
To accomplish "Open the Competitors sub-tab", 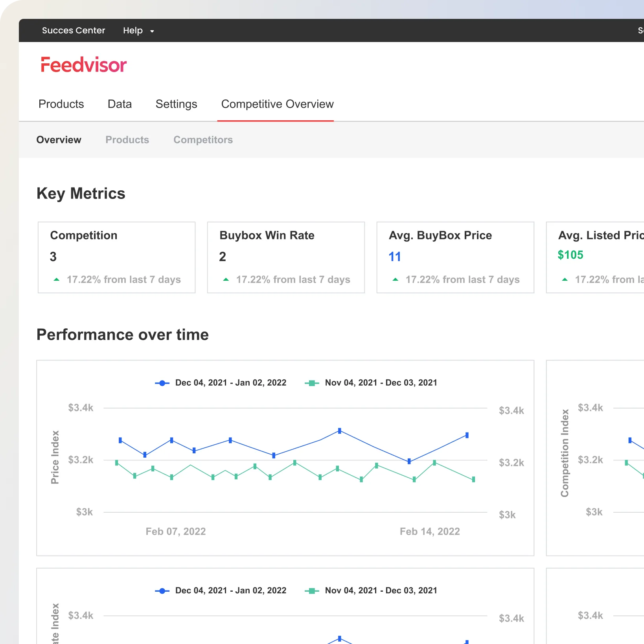I will (203, 140).
